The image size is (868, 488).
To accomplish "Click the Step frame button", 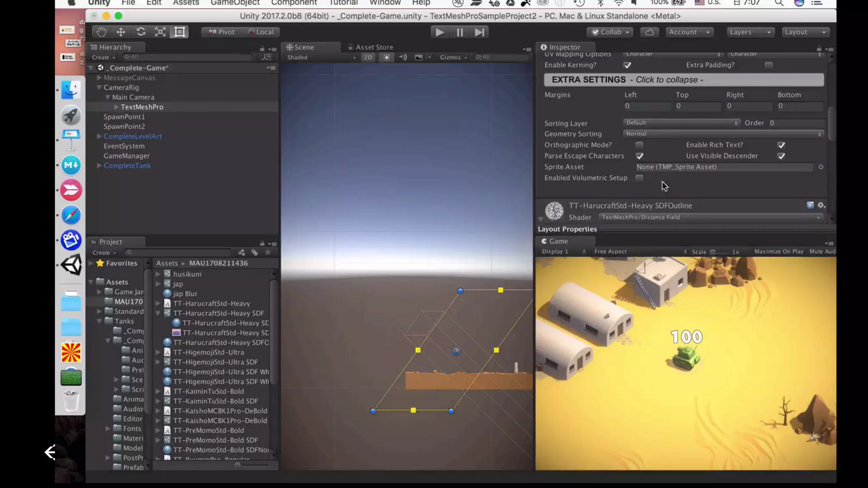I will click(479, 32).
